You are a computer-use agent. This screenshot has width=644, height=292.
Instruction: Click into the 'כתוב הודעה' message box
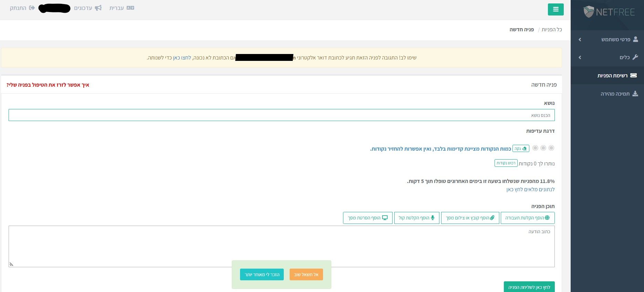pos(282,246)
